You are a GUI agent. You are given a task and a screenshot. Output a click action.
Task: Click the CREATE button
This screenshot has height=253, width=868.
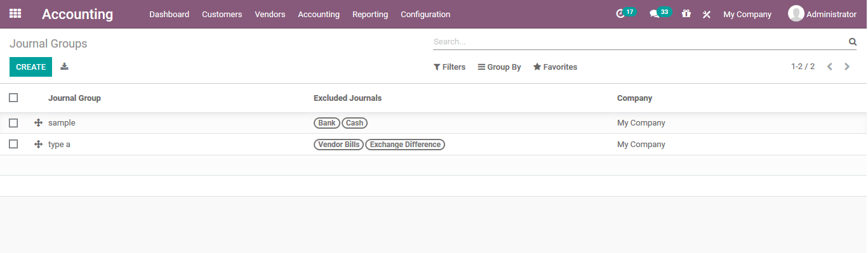click(30, 67)
